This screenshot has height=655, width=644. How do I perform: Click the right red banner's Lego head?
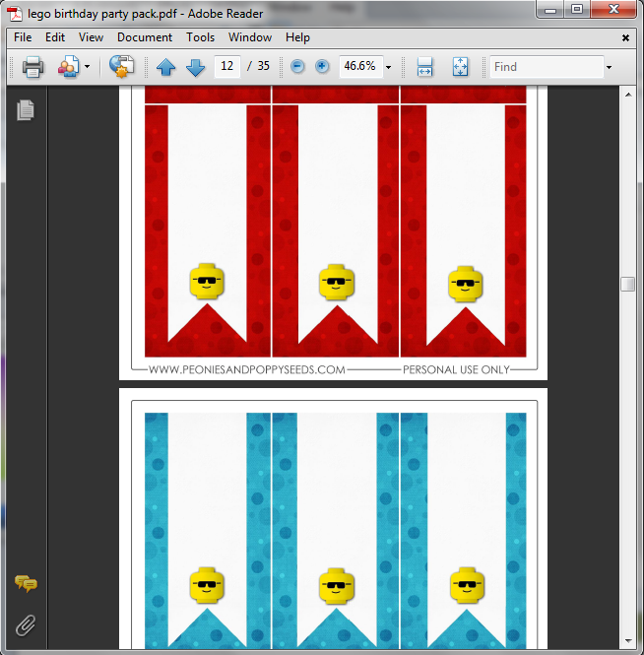coord(465,284)
